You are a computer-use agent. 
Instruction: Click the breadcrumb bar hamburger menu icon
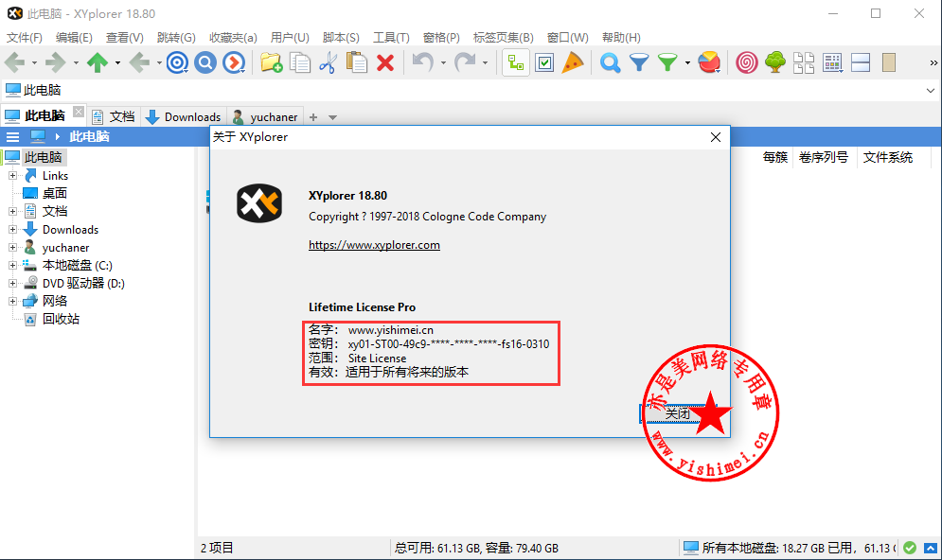[x=12, y=137]
